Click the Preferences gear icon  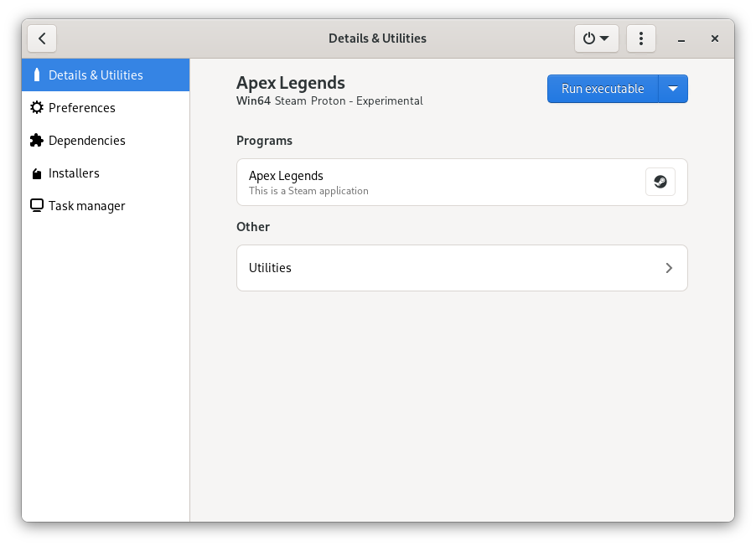click(36, 108)
